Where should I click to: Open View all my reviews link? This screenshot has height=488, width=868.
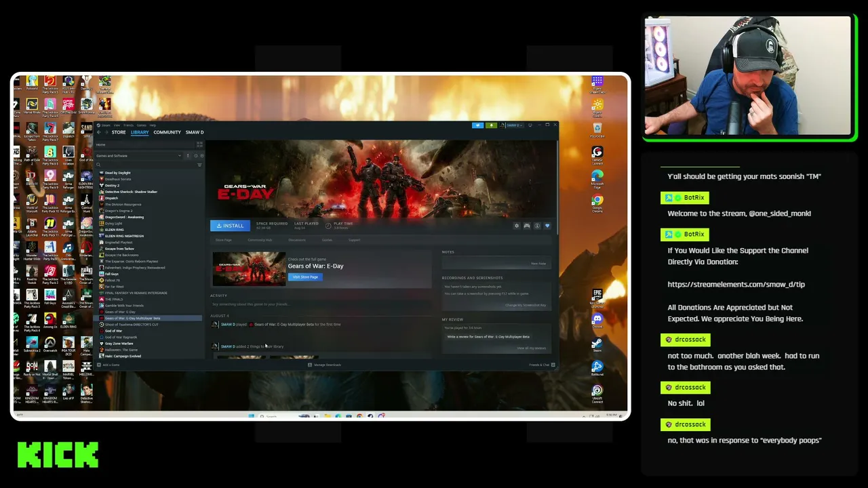point(531,348)
